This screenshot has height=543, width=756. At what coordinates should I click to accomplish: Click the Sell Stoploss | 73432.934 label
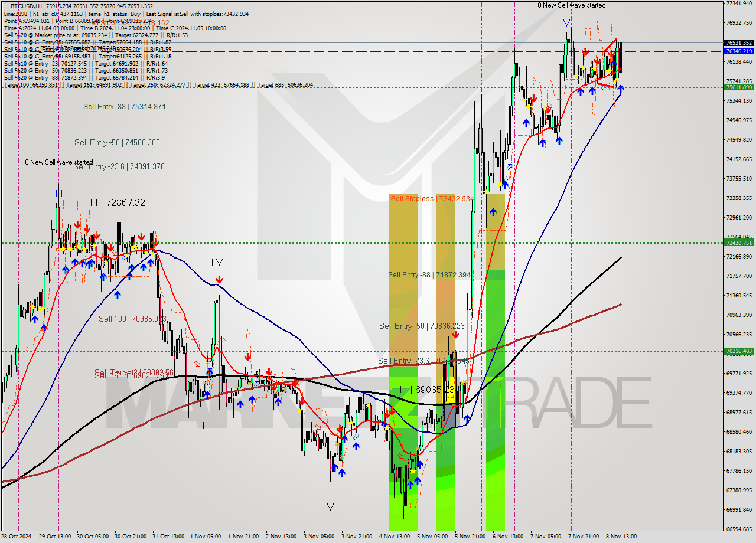pyautogui.click(x=432, y=199)
